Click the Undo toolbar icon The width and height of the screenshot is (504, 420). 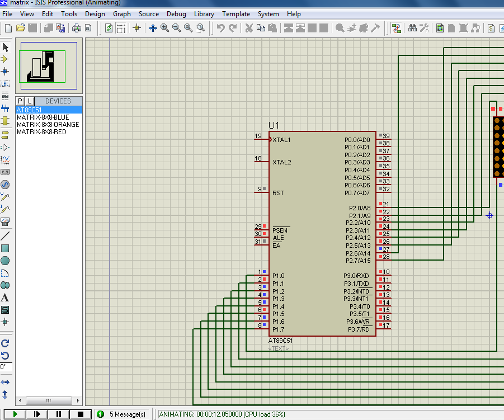click(221, 29)
